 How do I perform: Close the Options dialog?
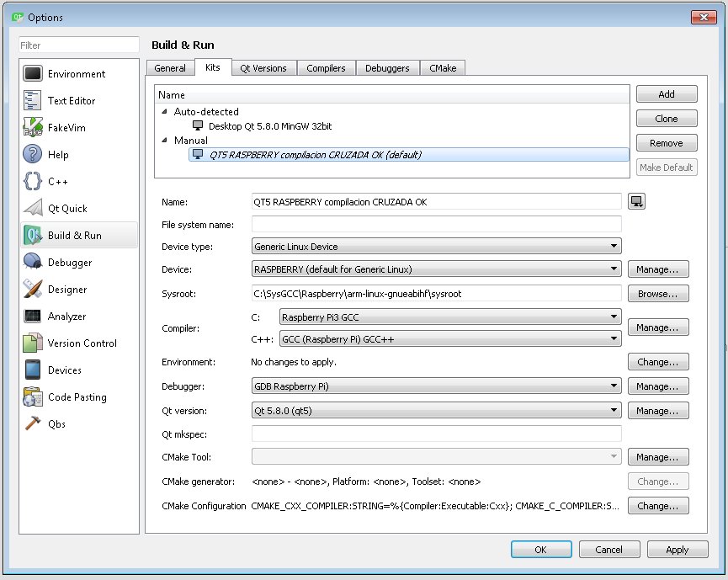pos(704,17)
